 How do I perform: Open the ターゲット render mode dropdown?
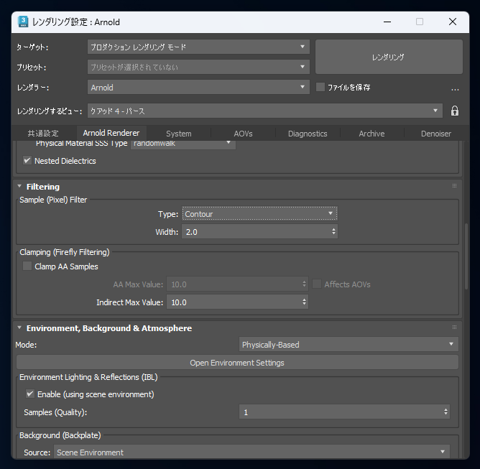point(199,47)
